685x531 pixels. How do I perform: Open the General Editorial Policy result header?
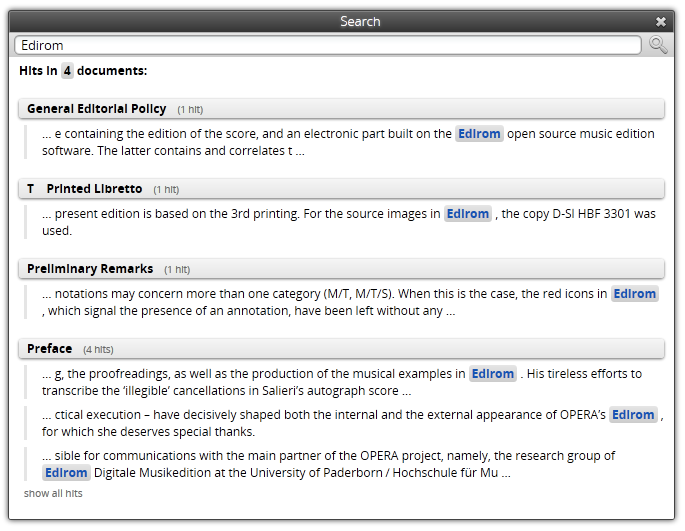pos(341,109)
